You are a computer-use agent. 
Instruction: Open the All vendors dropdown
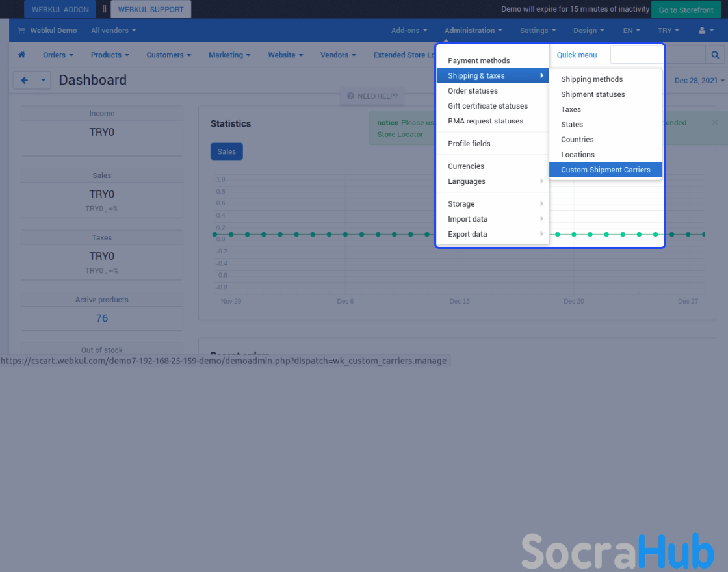113,31
